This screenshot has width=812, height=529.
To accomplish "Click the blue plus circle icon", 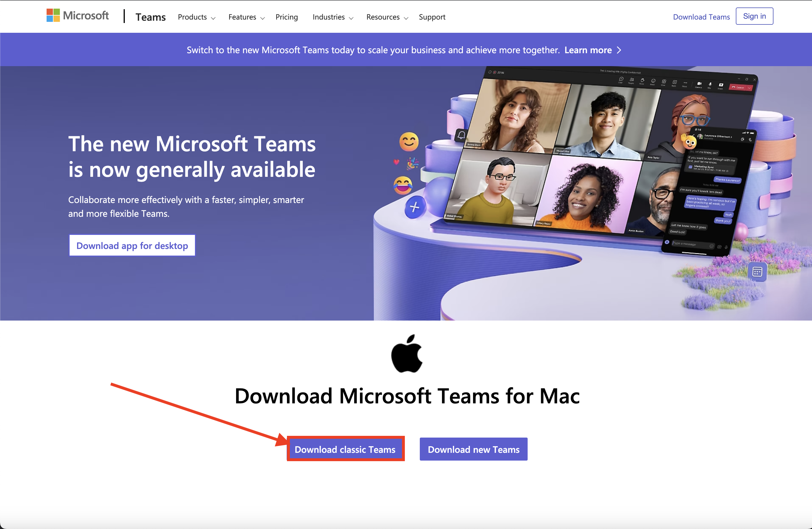I will click(x=415, y=207).
